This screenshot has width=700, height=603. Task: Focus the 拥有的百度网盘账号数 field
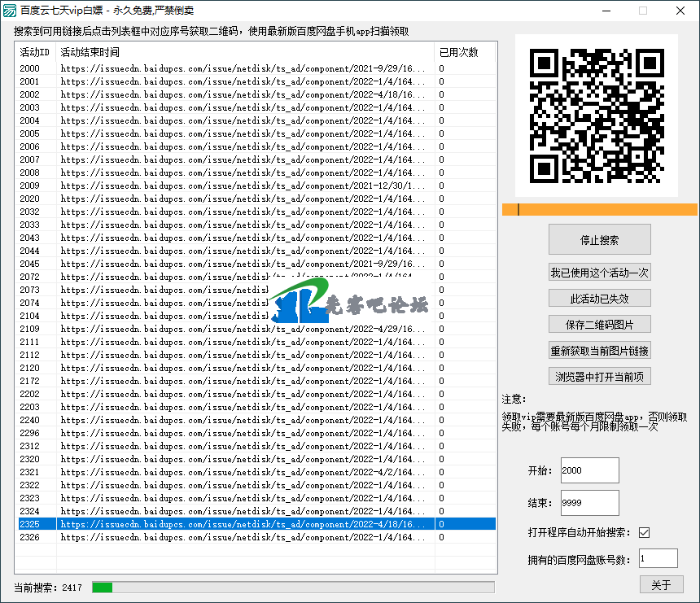click(x=658, y=558)
